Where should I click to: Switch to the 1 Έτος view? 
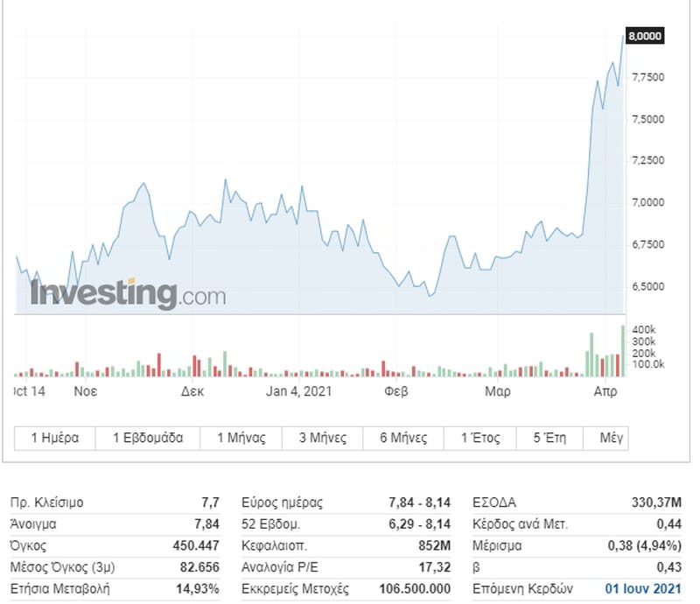[x=482, y=438]
